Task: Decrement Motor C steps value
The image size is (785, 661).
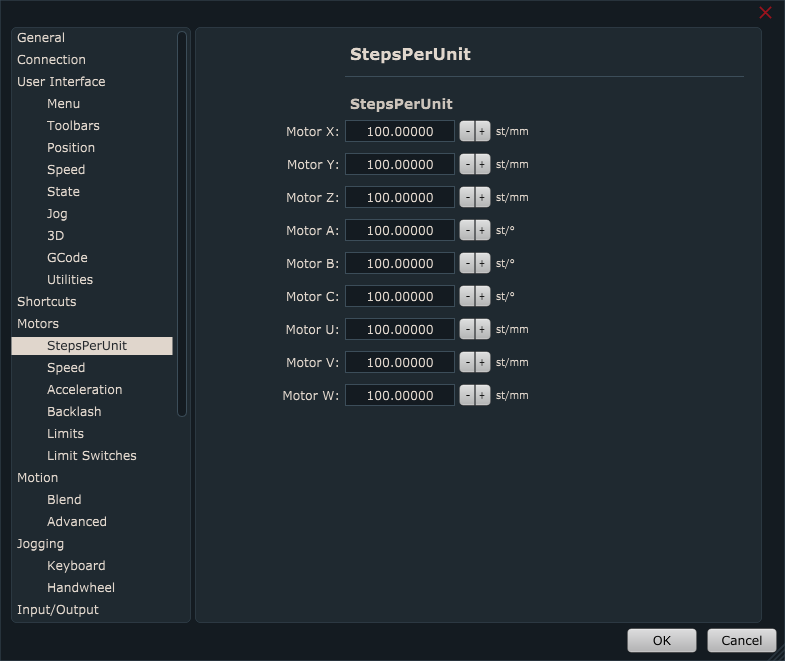Action: [467, 296]
